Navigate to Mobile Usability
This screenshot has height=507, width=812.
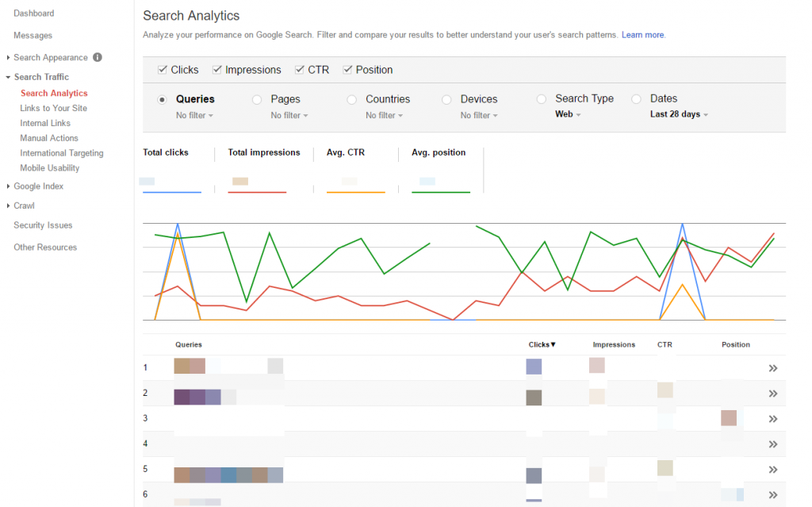tap(49, 167)
